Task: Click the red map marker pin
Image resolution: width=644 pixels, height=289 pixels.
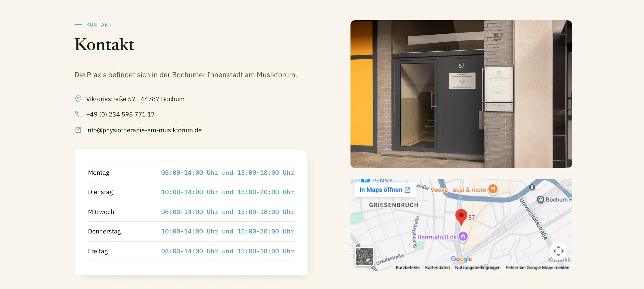Action: click(461, 217)
